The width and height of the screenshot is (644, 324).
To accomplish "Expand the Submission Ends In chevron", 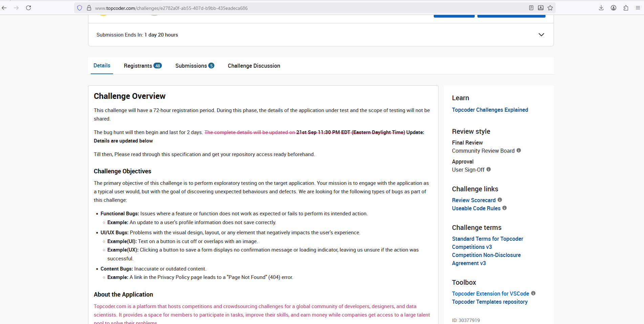I will (541, 35).
